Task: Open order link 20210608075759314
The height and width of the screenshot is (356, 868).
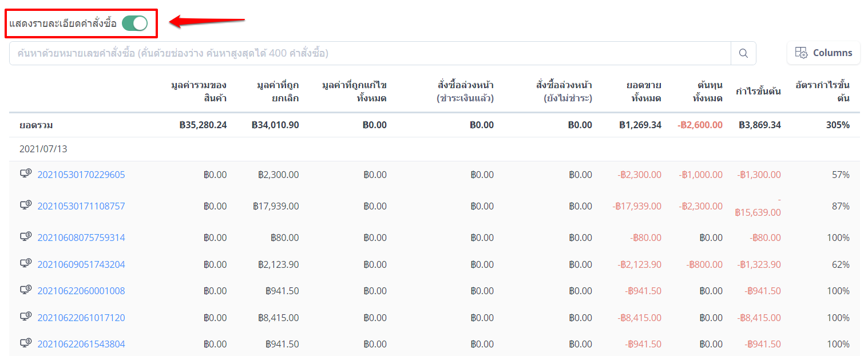Action: [x=81, y=238]
